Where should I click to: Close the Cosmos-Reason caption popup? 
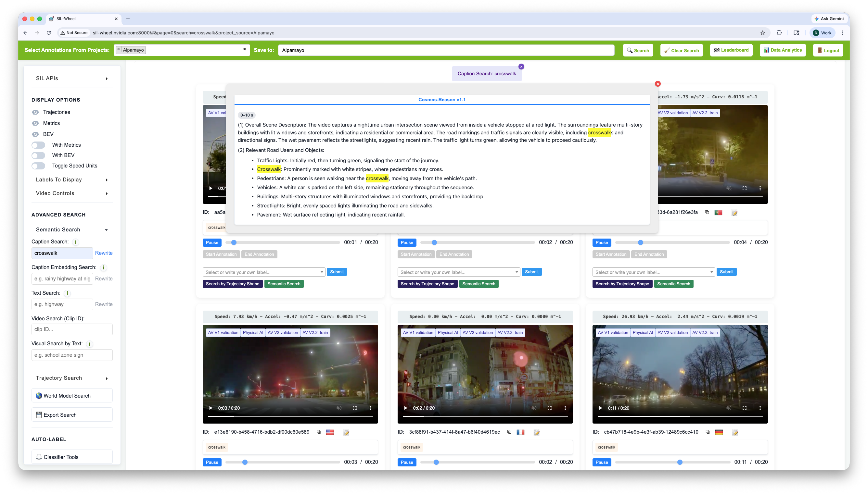coord(657,84)
